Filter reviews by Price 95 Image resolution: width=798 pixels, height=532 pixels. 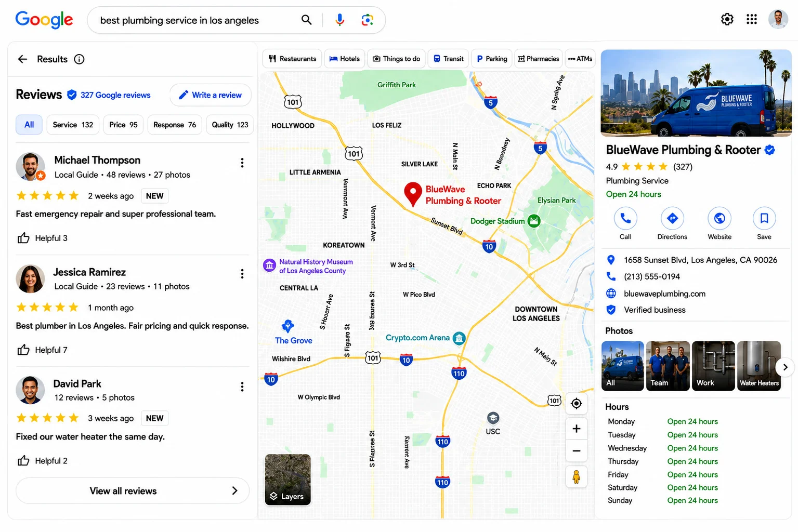pyautogui.click(x=123, y=125)
